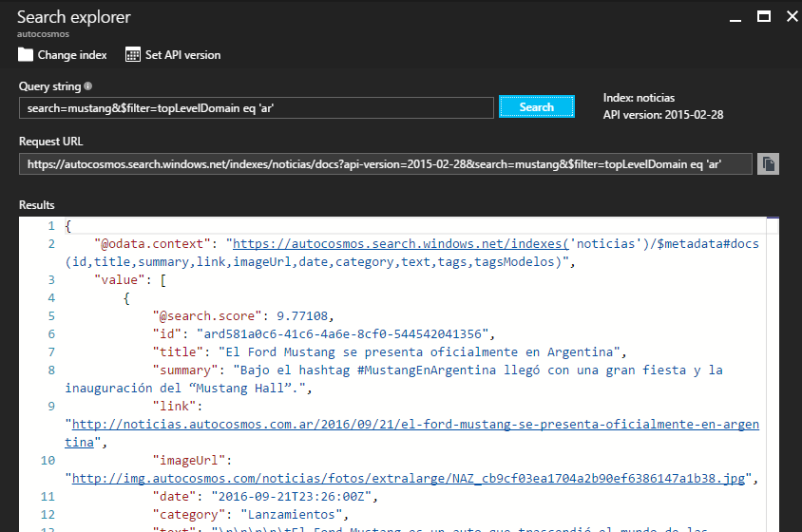This screenshot has height=532, width=802.
Task: Focus the Query string input field
Action: click(257, 108)
